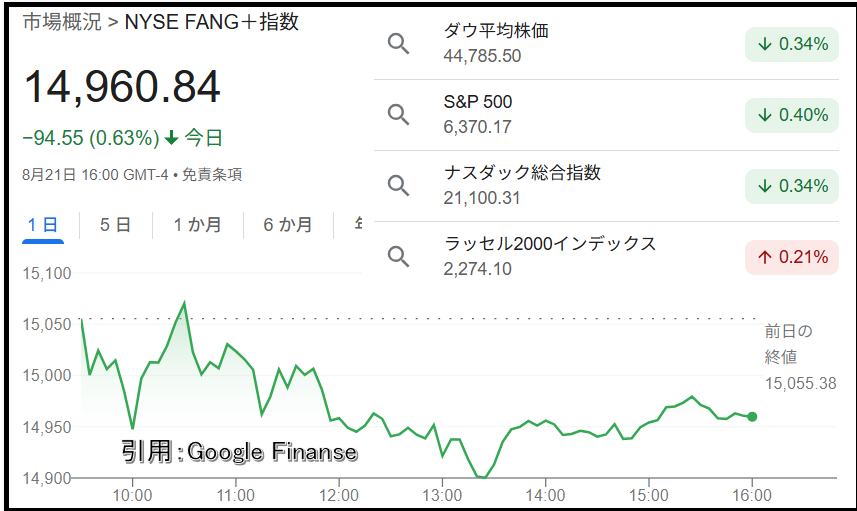Click the chart peak near 10:30

coord(184,302)
